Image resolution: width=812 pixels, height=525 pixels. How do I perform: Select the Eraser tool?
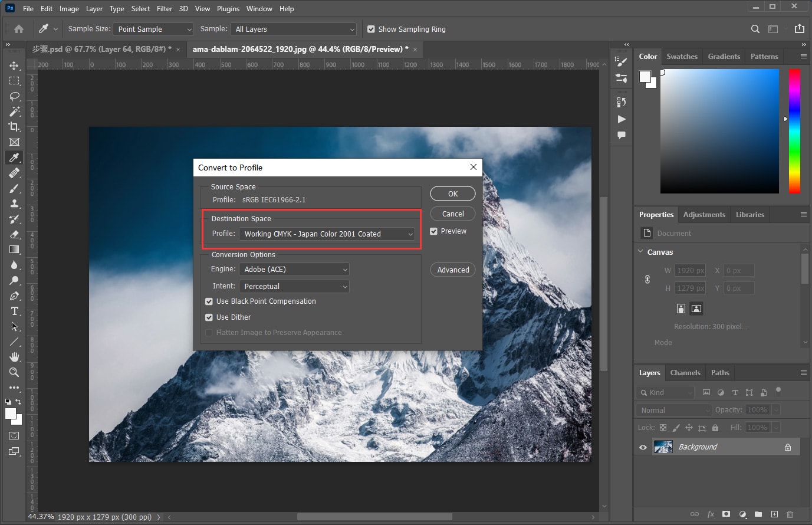click(14, 234)
